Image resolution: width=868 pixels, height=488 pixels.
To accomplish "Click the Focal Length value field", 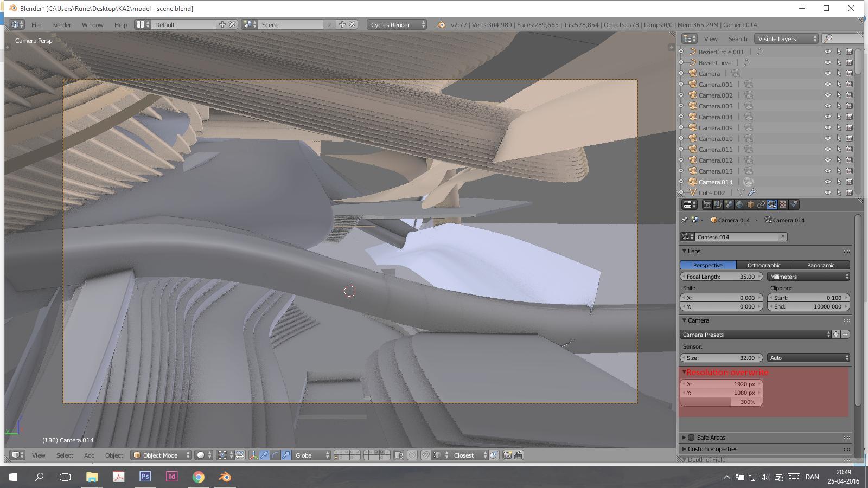I will coord(722,277).
